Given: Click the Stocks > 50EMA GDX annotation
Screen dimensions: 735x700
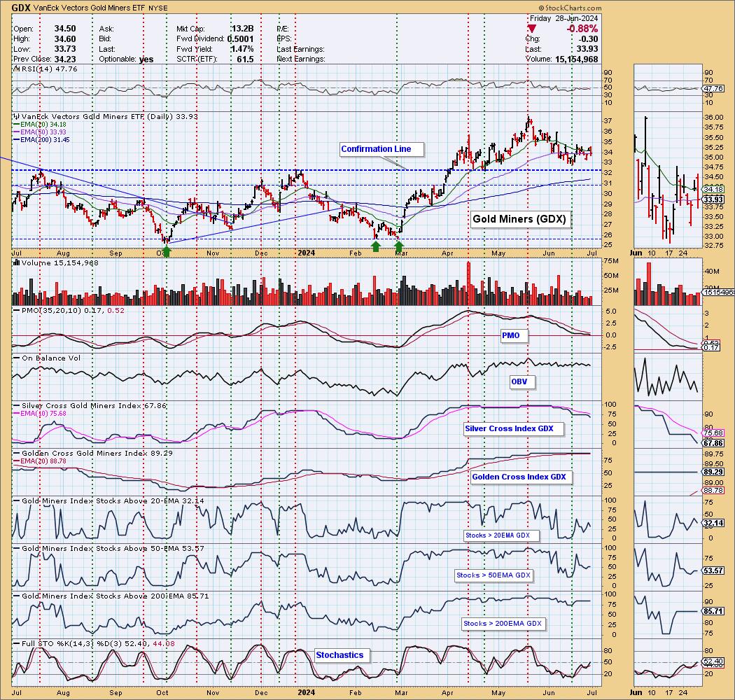Looking at the screenshot, I should tap(493, 575).
